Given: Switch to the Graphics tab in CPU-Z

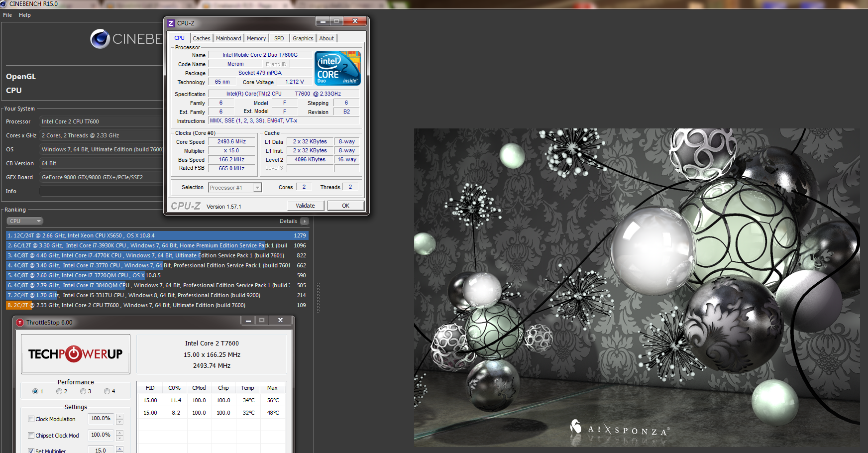Looking at the screenshot, I should (303, 38).
